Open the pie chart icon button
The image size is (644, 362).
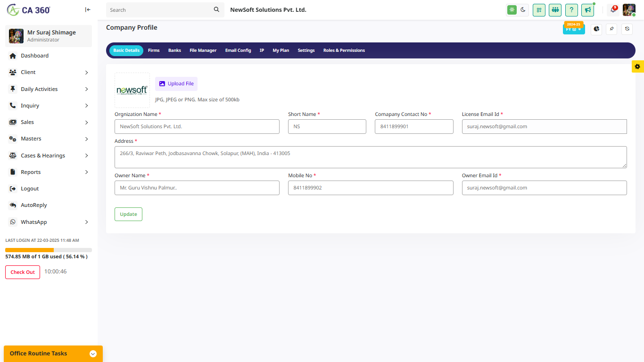coord(596,29)
